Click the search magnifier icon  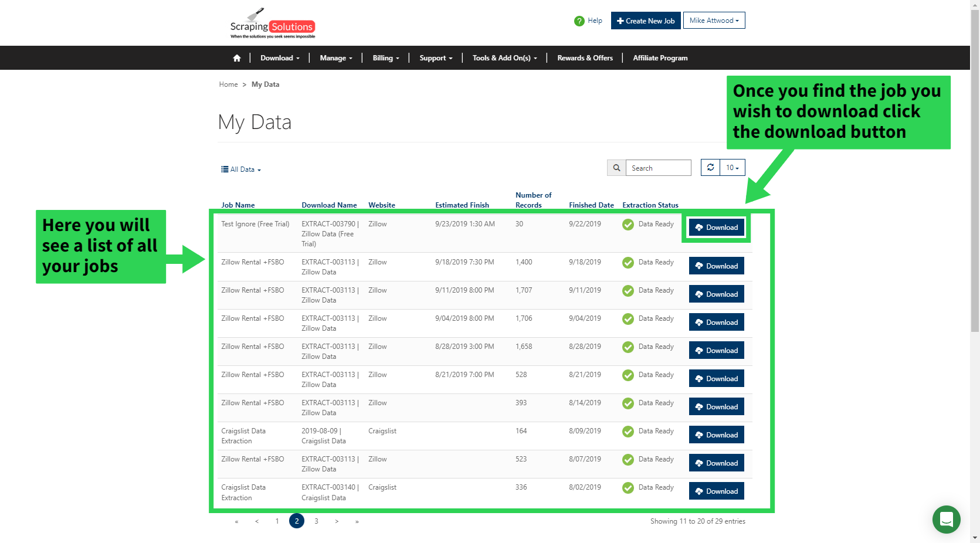tap(616, 168)
